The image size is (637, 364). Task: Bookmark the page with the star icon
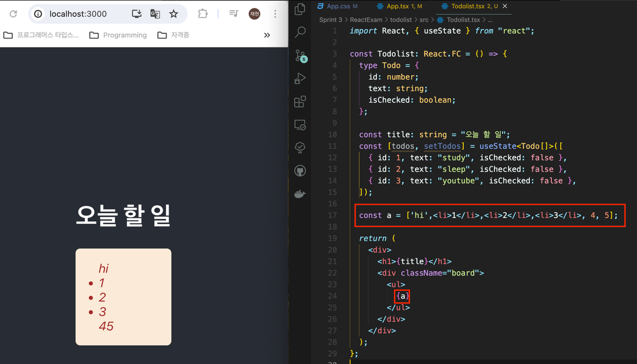point(174,14)
